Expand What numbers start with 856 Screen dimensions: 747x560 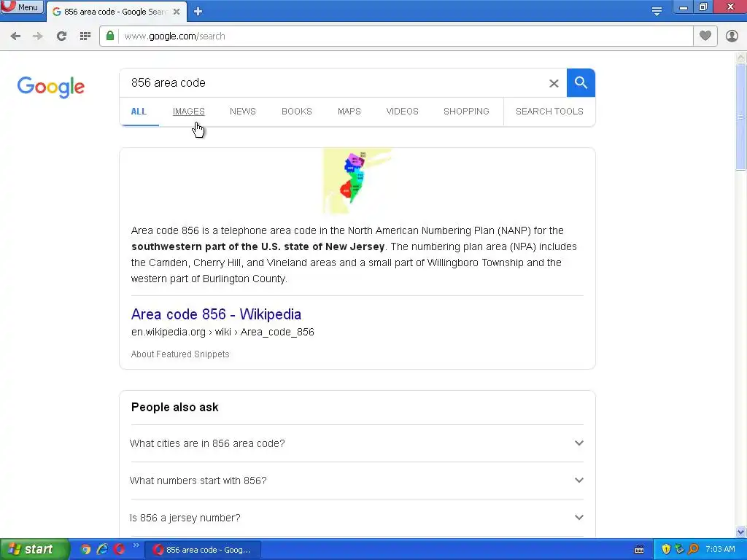click(x=357, y=481)
